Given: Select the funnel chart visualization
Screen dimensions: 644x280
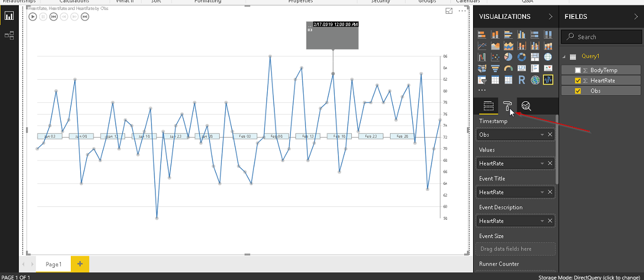Looking at the screenshot, I should pos(495,69).
